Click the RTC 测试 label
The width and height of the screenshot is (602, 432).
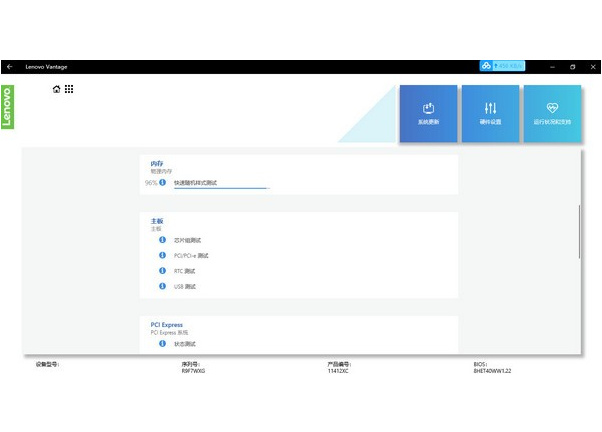click(x=184, y=271)
